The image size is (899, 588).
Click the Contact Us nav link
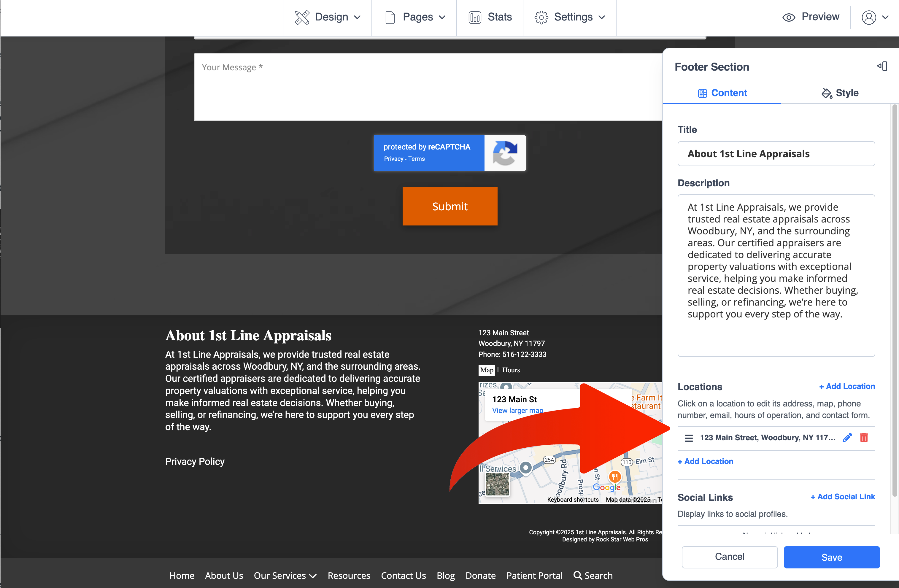click(403, 576)
